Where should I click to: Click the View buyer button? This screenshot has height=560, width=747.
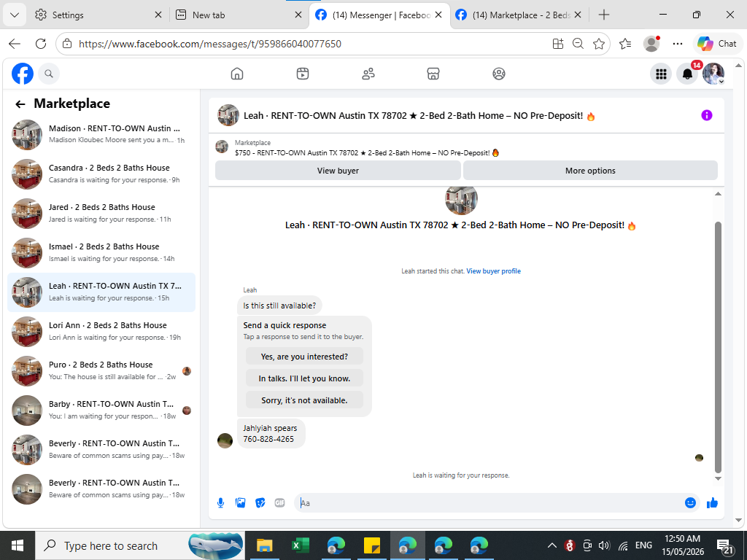(338, 171)
